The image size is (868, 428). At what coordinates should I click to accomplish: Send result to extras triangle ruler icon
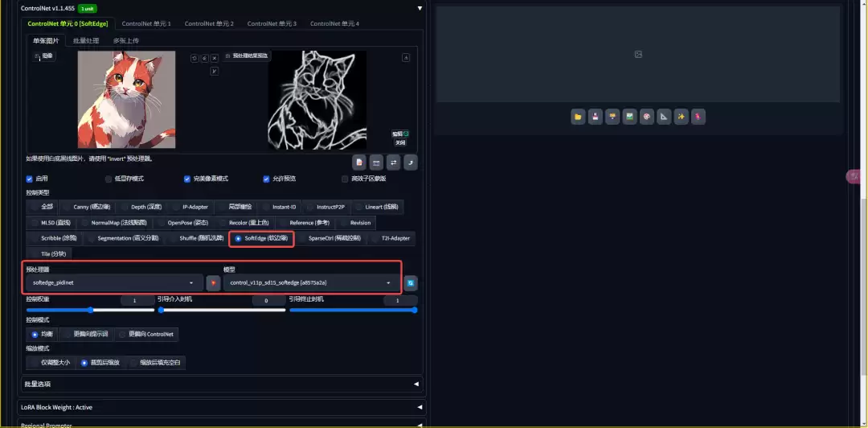coord(664,117)
